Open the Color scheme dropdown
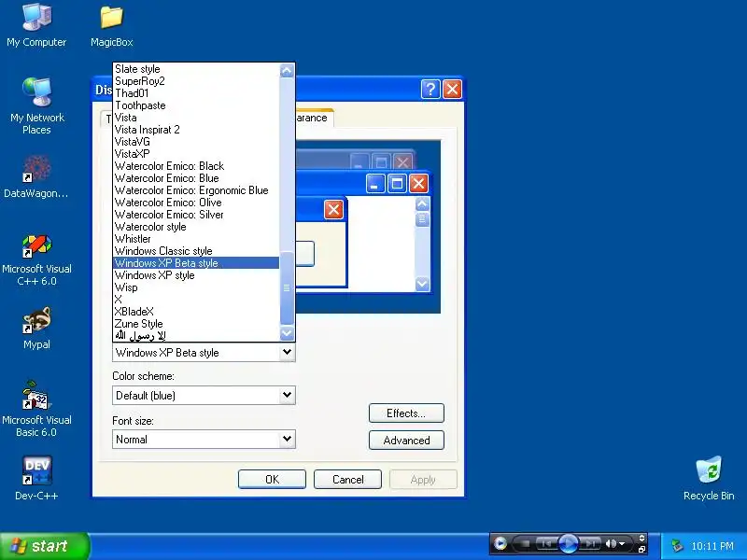Viewport: 747px width, 560px height. coord(287,395)
